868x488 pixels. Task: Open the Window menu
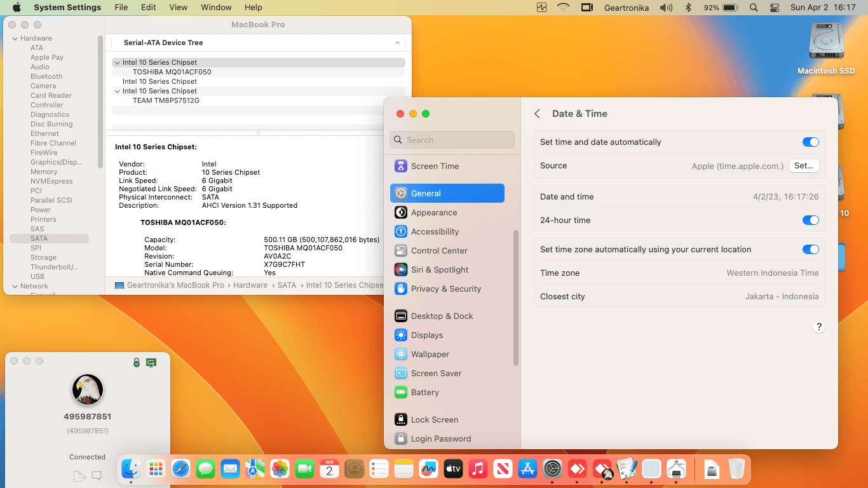[216, 8]
